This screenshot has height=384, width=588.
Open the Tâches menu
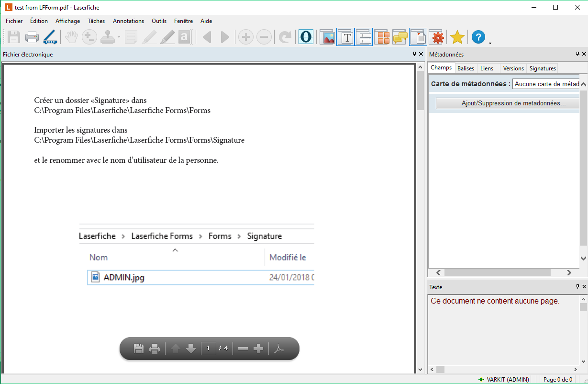point(96,21)
